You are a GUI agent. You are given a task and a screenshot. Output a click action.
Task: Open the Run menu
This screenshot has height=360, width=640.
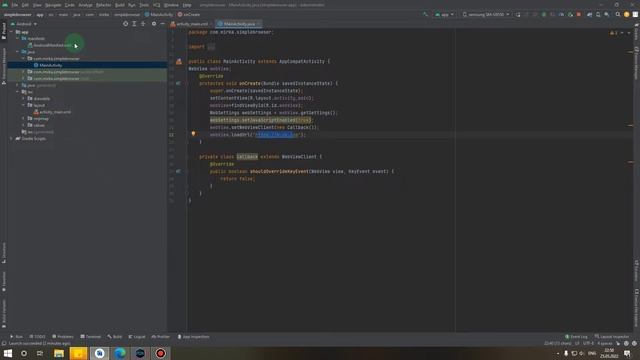[131, 5]
